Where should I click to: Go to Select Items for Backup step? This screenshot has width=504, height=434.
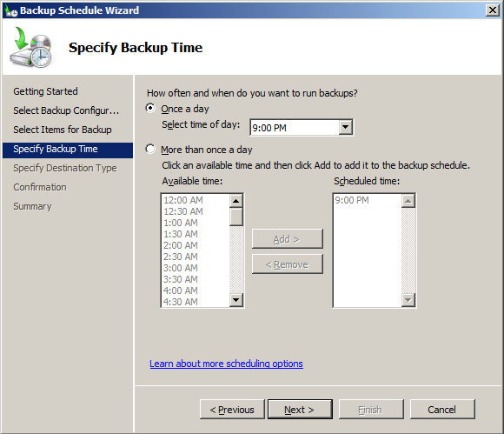pos(63,130)
